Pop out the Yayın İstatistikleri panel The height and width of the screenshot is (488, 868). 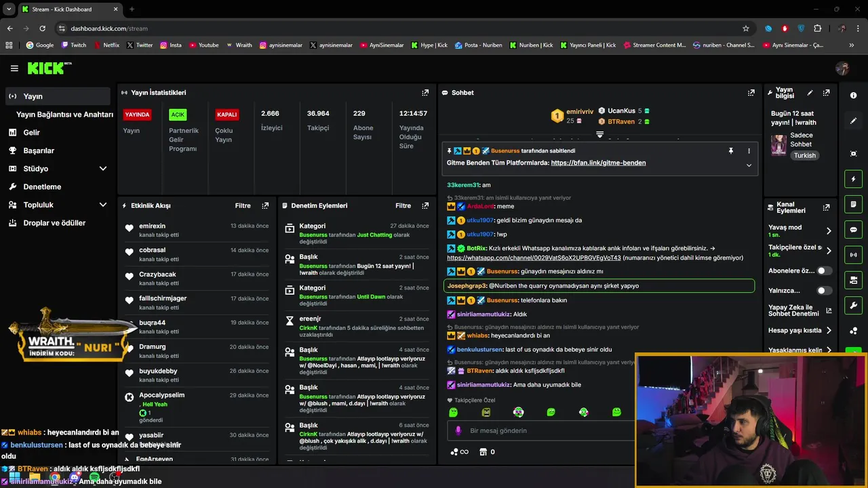[x=425, y=93]
